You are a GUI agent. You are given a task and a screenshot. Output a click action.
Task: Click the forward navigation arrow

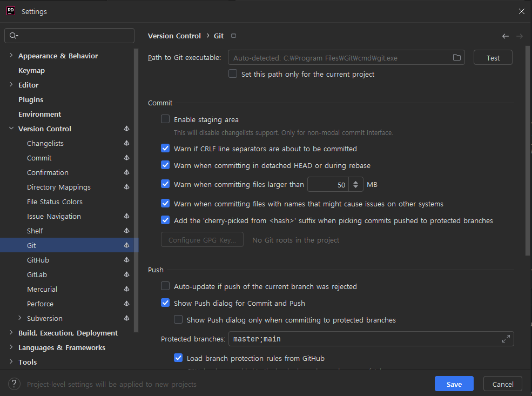click(518, 36)
